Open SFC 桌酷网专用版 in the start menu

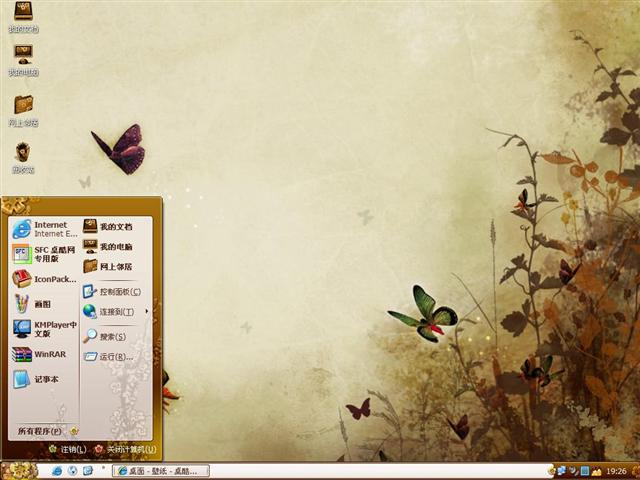point(44,254)
